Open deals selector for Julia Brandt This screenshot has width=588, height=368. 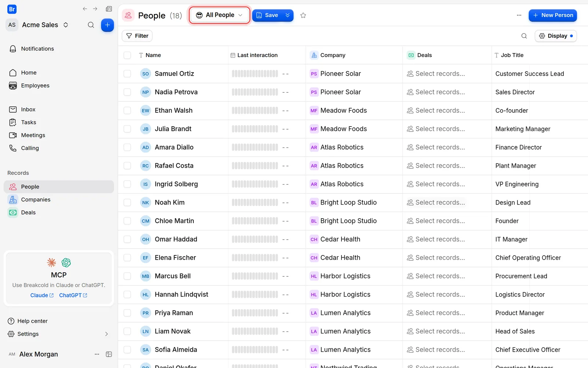436,129
